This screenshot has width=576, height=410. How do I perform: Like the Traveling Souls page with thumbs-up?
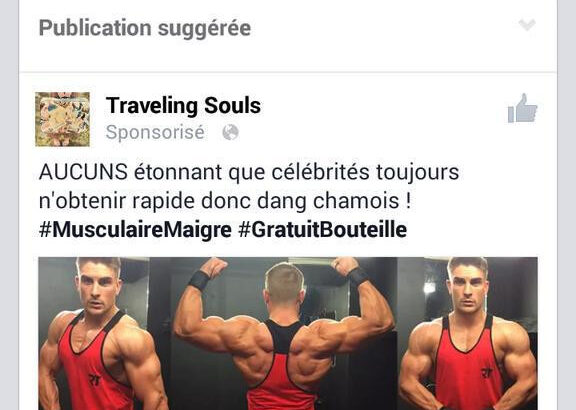coord(522,108)
